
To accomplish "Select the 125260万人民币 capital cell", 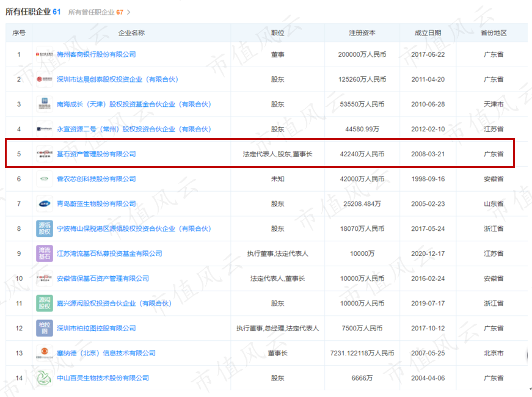I will click(362, 79).
